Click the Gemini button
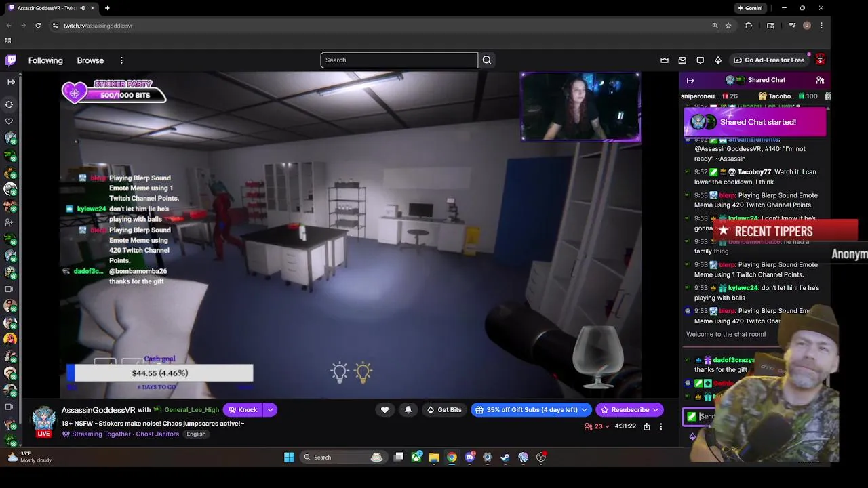This screenshot has height=488, width=868. click(751, 8)
